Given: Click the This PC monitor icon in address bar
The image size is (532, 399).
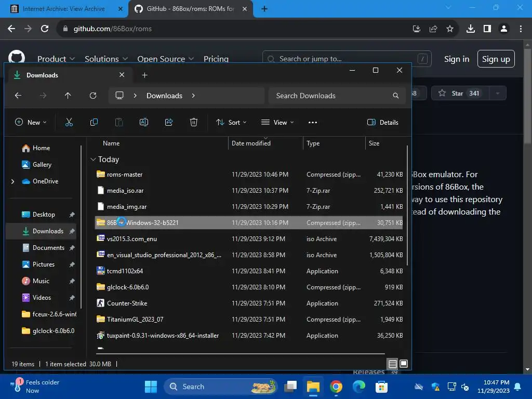Looking at the screenshot, I should pos(119,96).
